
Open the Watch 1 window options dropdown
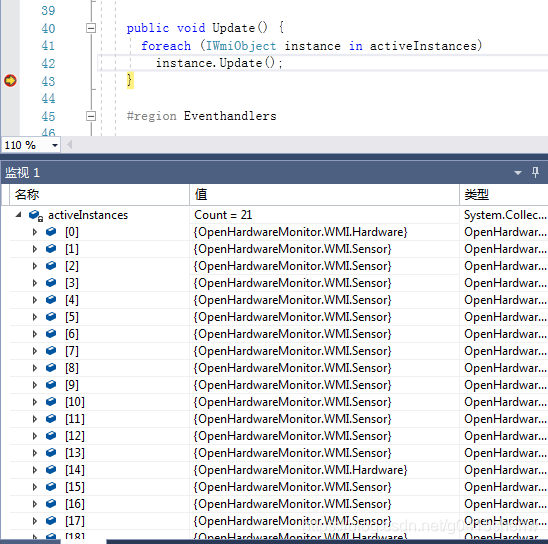coord(518,173)
